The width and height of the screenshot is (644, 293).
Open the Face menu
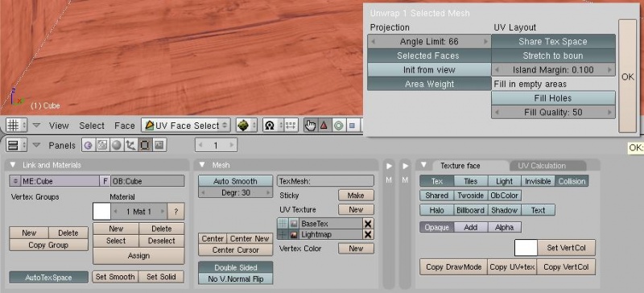(x=125, y=126)
